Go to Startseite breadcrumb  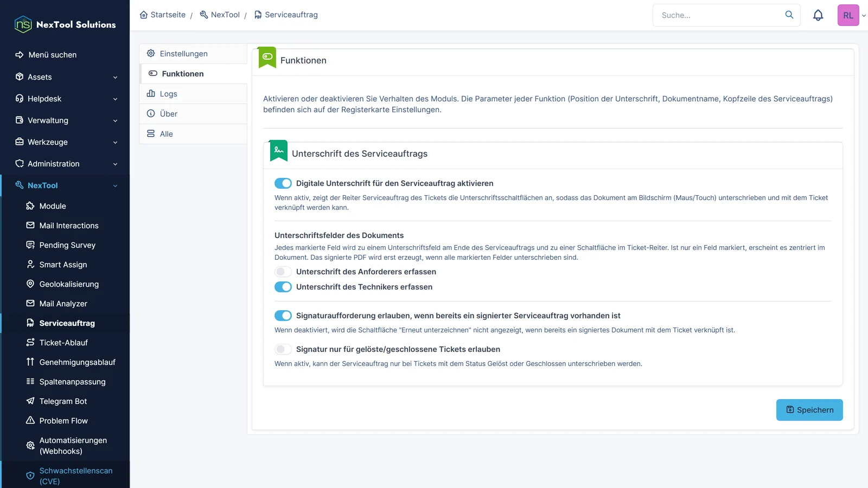(162, 15)
